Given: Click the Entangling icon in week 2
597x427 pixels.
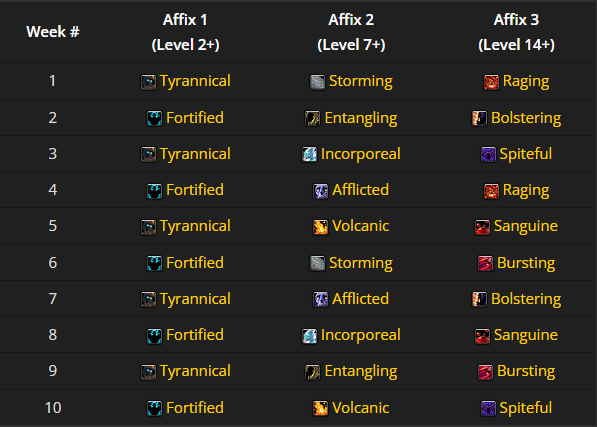Looking at the screenshot, I should pyautogui.click(x=313, y=118).
